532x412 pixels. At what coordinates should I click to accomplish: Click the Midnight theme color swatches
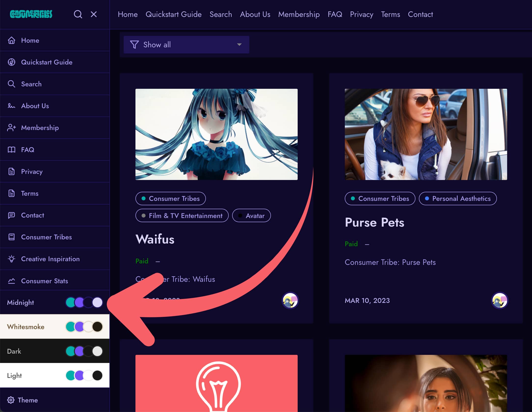[84, 302]
